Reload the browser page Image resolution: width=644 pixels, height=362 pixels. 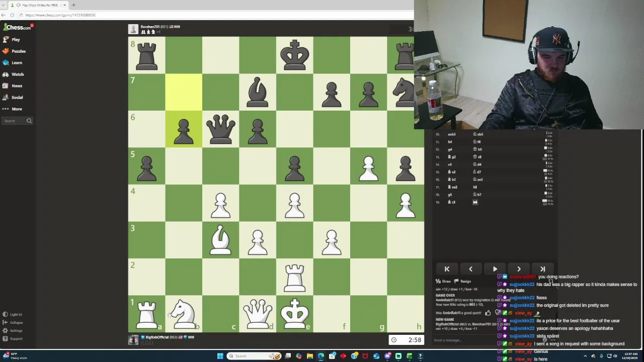click(12, 15)
